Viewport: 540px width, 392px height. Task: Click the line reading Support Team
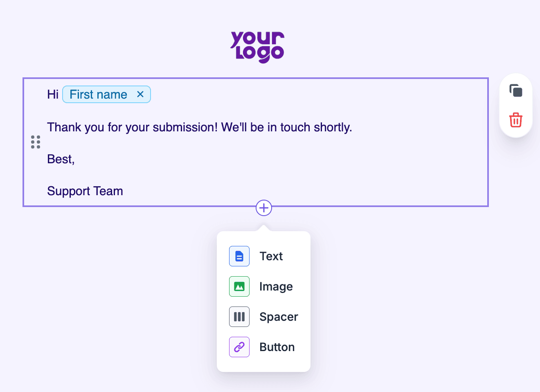click(x=85, y=191)
